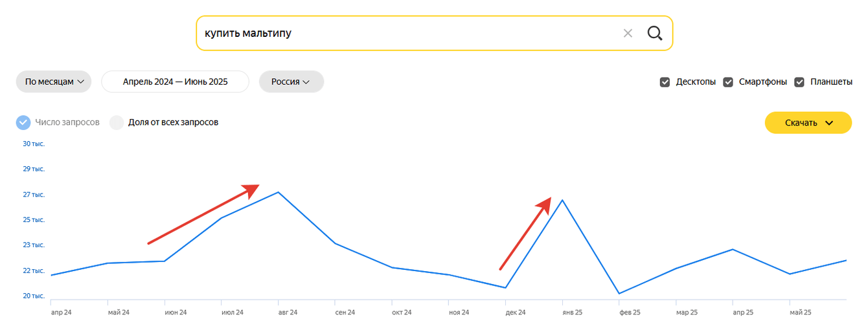Click the 'апр 24' axis label
The width and height of the screenshot is (868, 330).
[x=62, y=313]
